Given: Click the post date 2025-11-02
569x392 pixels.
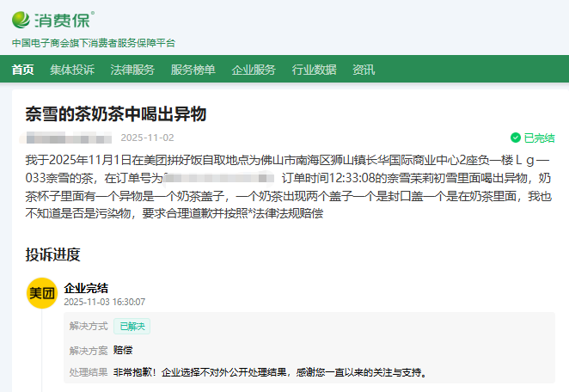Looking at the screenshot, I should click(147, 138).
